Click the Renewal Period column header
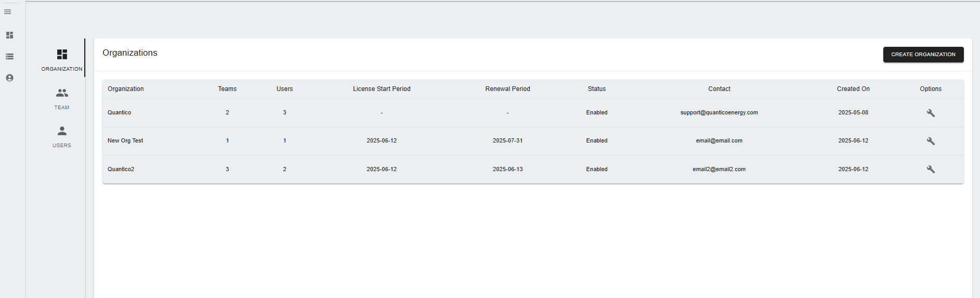 [508, 89]
